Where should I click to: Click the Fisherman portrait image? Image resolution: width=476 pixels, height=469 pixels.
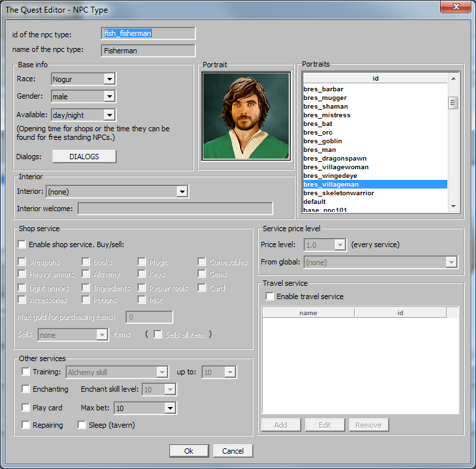pyautogui.click(x=246, y=117)
